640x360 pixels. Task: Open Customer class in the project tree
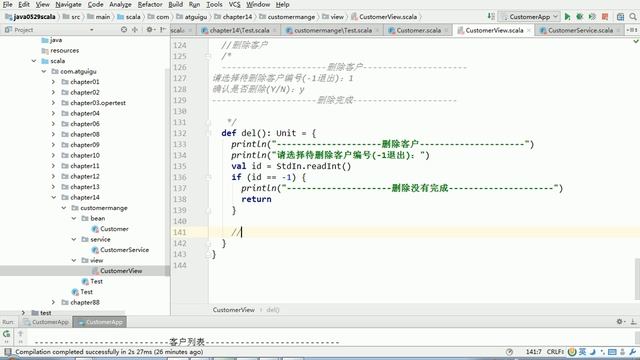click(114, 229)
